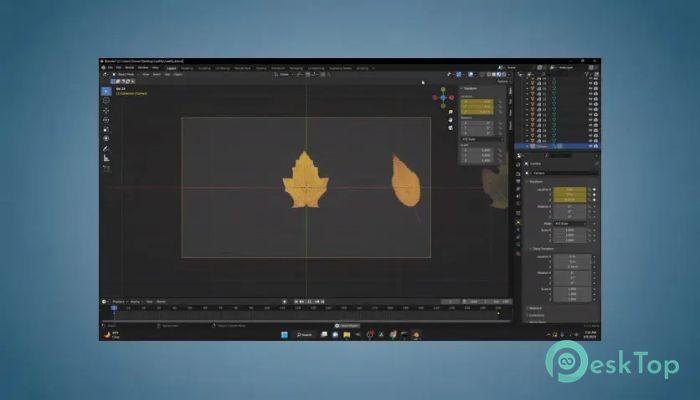Open Windows Start menu on taskbar

coord(284,335)
